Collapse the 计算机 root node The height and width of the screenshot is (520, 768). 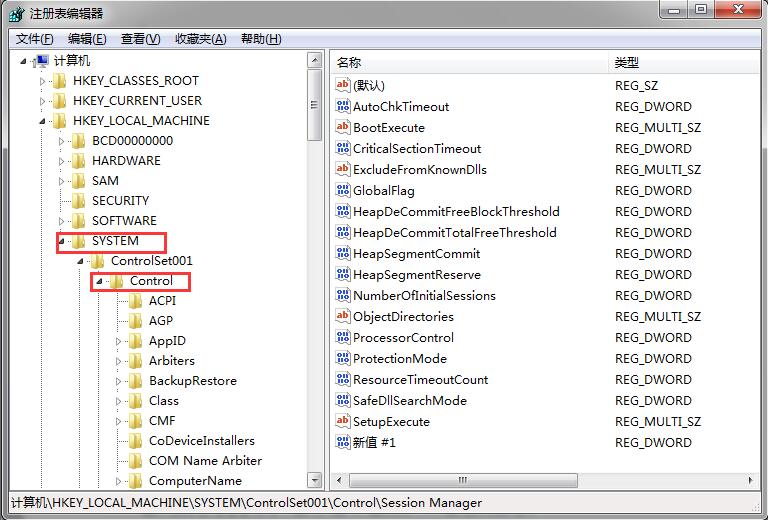click(x=23, y=61)
